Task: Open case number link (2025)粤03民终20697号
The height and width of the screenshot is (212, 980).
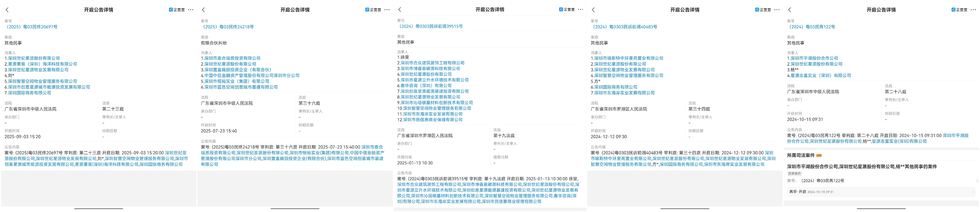Action: [31, 27]
